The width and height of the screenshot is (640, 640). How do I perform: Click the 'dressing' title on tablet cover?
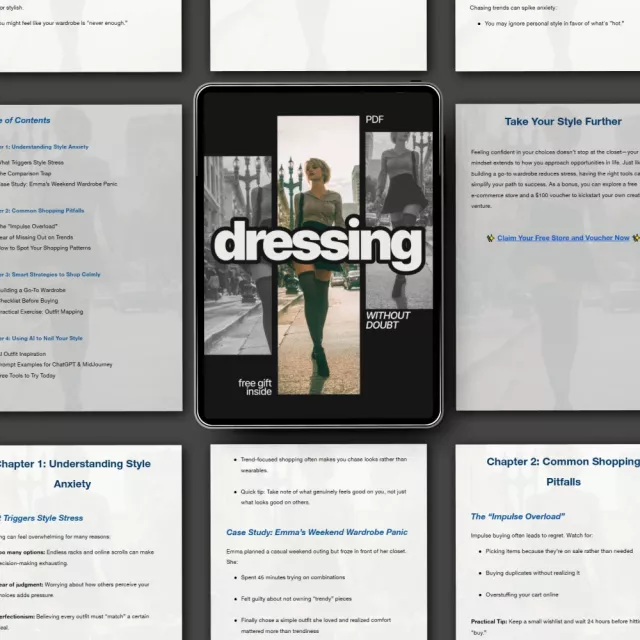[316, 242]
